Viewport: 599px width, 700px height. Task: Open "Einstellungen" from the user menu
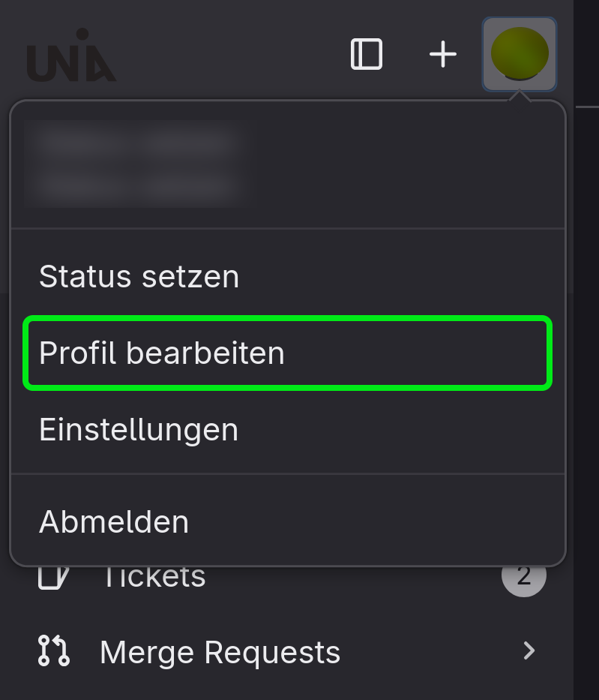(x=139, y=430)
